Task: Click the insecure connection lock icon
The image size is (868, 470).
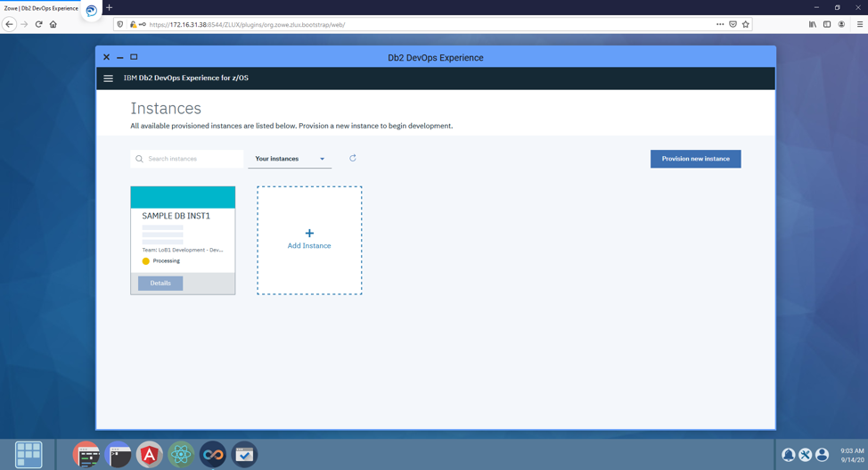Action: 133,24
